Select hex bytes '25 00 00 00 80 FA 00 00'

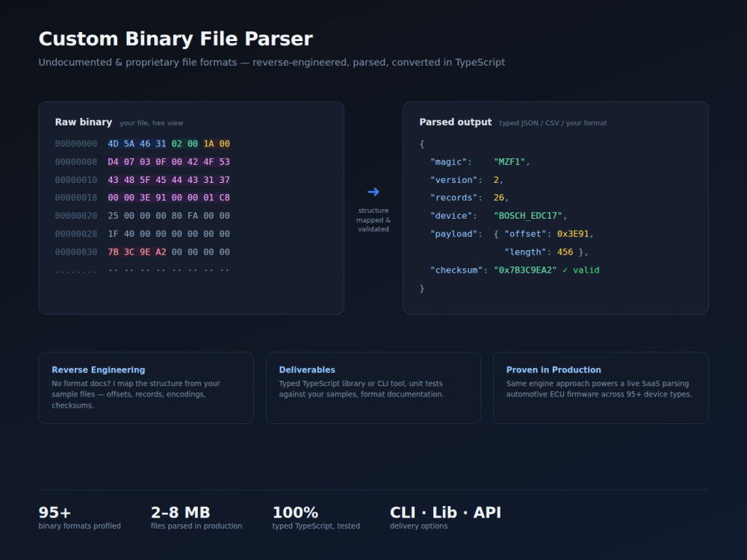[x=169, y=216]
